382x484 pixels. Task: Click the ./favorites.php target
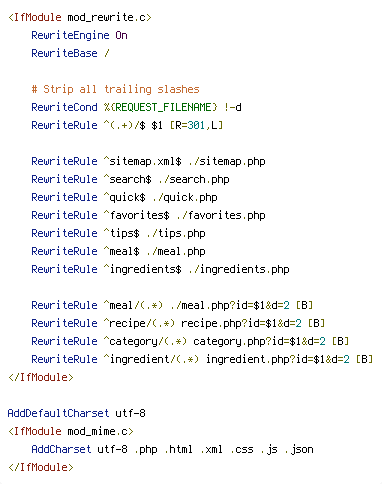pos(221,215)
